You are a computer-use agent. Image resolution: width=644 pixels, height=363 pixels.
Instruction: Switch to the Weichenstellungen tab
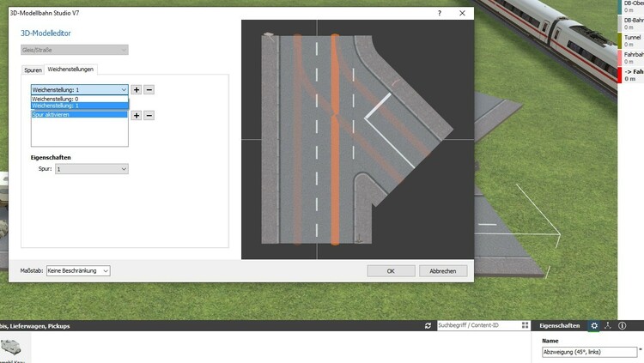(70, 69)
